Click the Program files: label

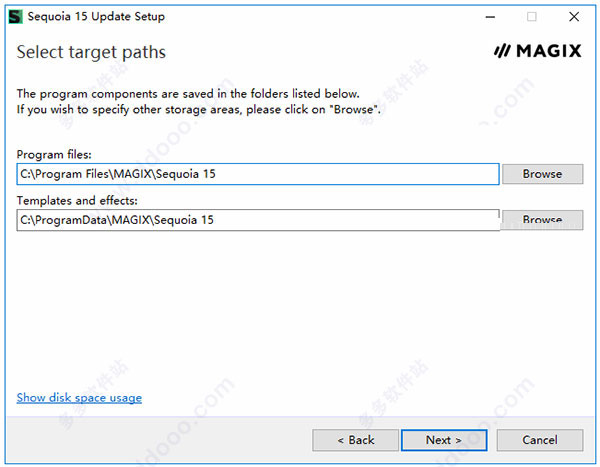54,155
